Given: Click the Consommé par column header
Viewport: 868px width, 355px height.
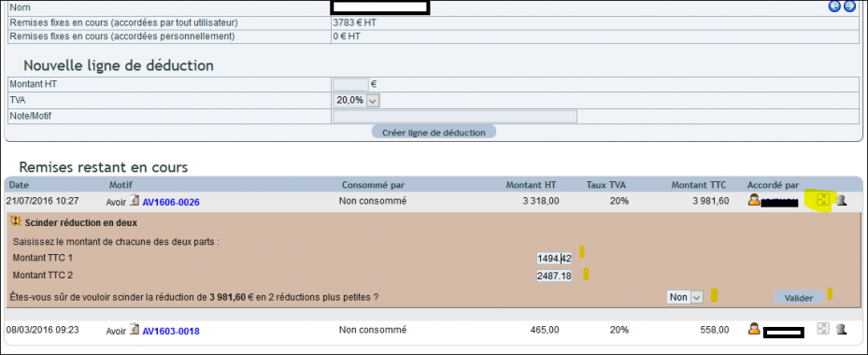Looking at the screenshot, I should click(373, 184).
